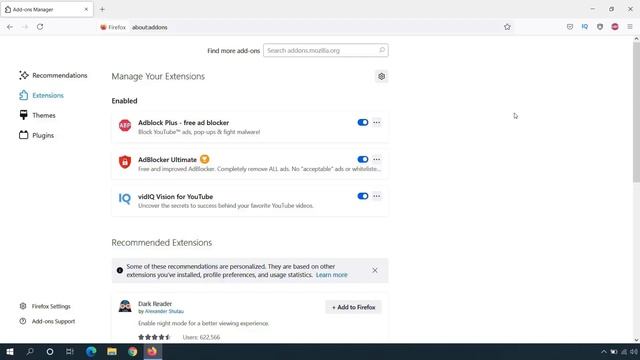Viewport: 640px width, 360px height.
Task: Click the page vertical scrollbar thumb
Action: click(636, 112)
